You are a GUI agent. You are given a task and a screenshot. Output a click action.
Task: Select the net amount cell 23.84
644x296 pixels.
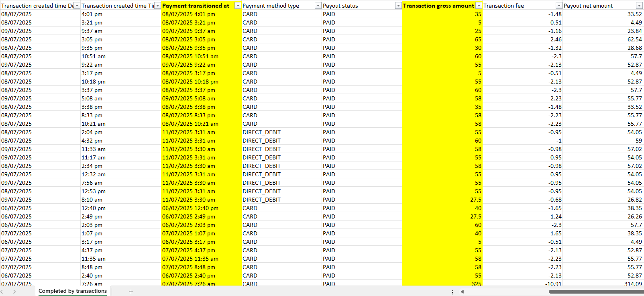coord(603,31)
